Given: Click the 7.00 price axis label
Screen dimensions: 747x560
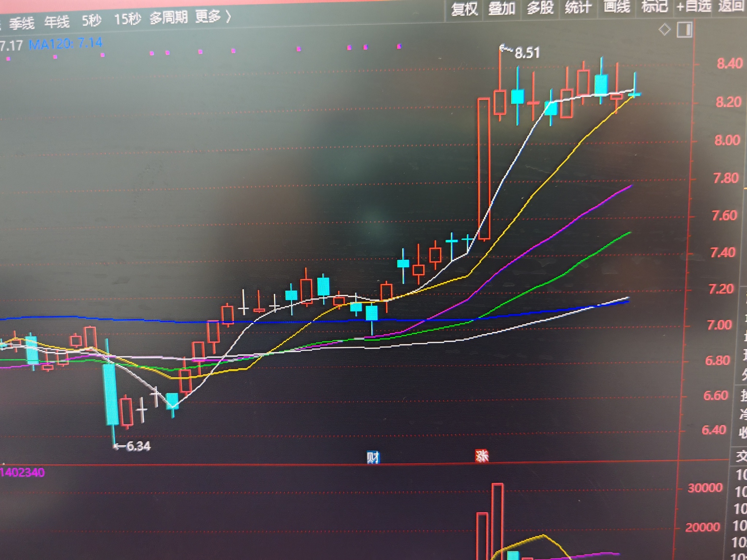Looking at the screenshot, I should (719, 324).
